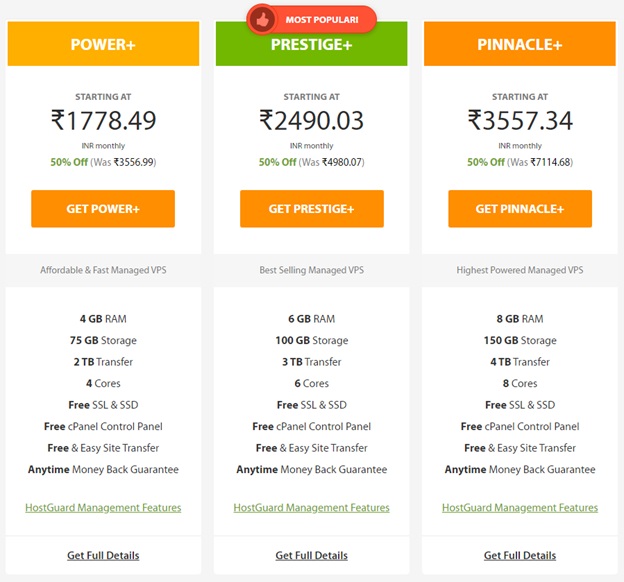Click the Most Popular red badge
Viewport: 624px width, 582px height.
pos(312,20)
